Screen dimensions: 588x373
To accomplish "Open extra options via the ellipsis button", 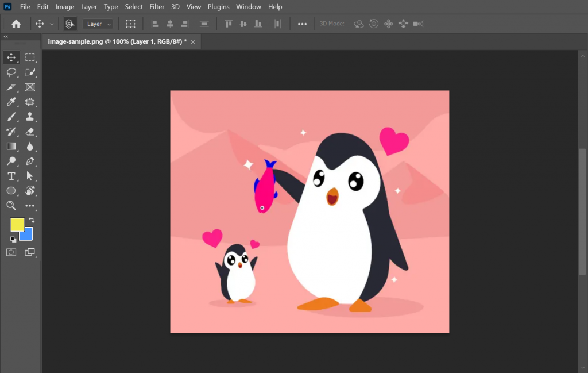I will 302,24.
